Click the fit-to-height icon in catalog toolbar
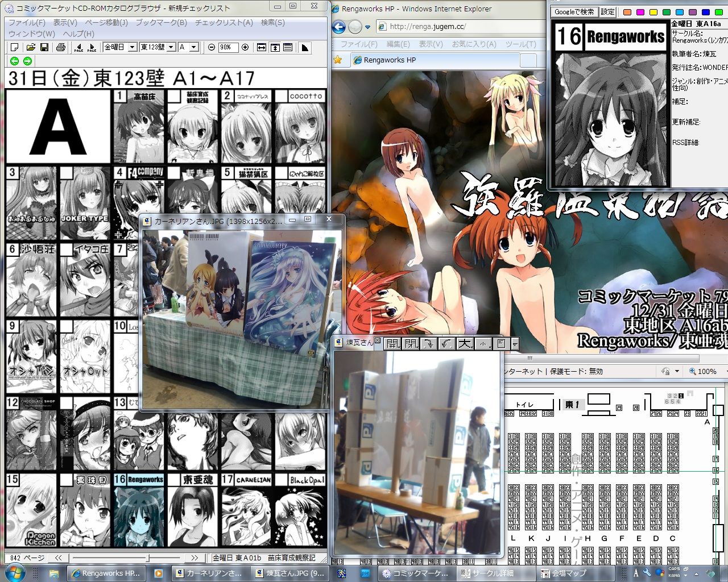The width and height of the screenshot is (728, 582). pyautogui.click(x=275, y=47)
